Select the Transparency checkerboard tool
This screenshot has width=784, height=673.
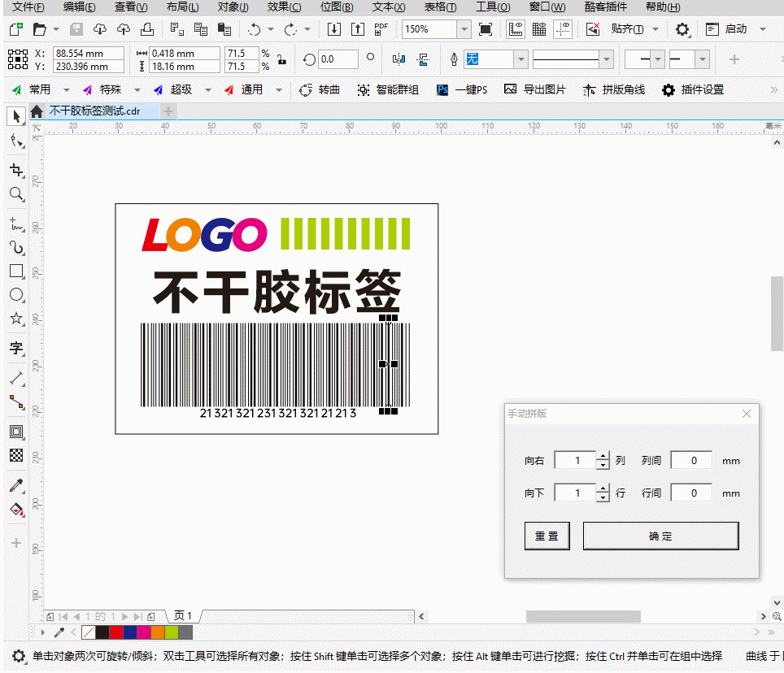[16, 455]
